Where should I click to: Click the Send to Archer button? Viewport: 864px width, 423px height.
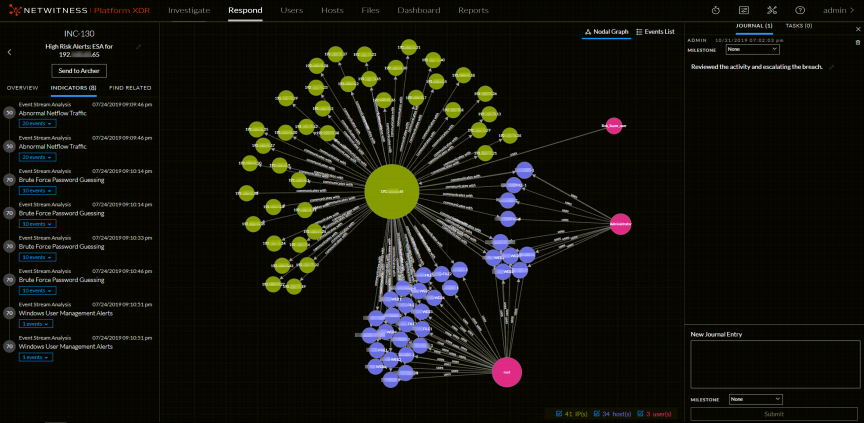pyautogui.click(x=79, y=71)
